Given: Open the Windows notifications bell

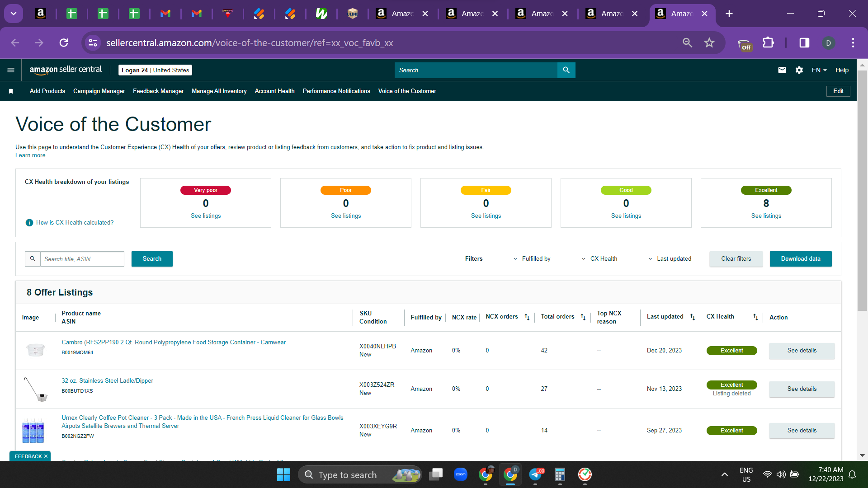Looking at the screenshot, I should tap(852, 474).
